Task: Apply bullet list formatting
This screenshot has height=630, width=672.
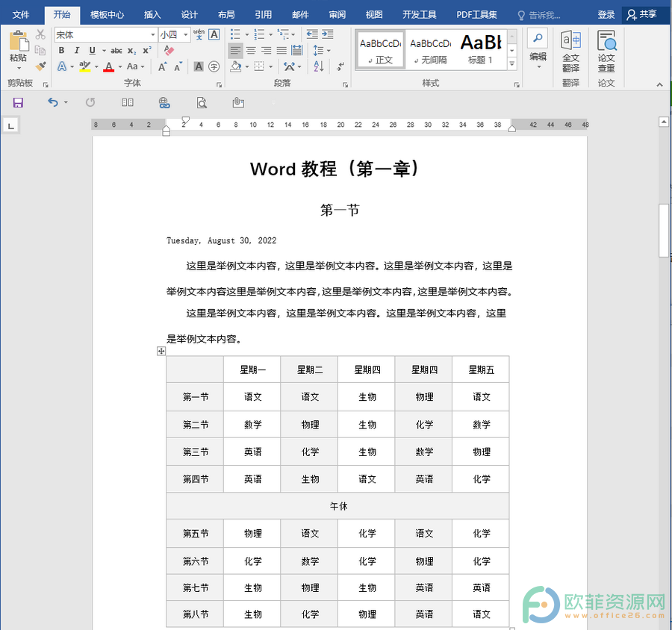Action: (x=235, y=34)
